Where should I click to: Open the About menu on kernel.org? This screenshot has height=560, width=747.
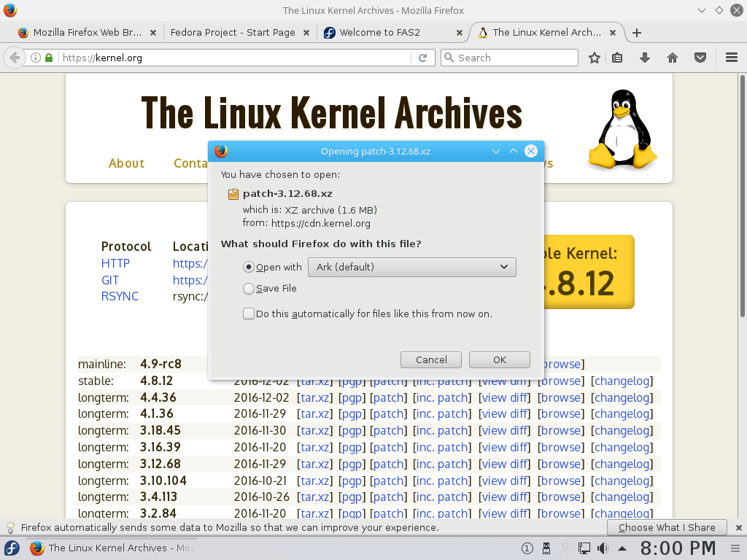126,163
